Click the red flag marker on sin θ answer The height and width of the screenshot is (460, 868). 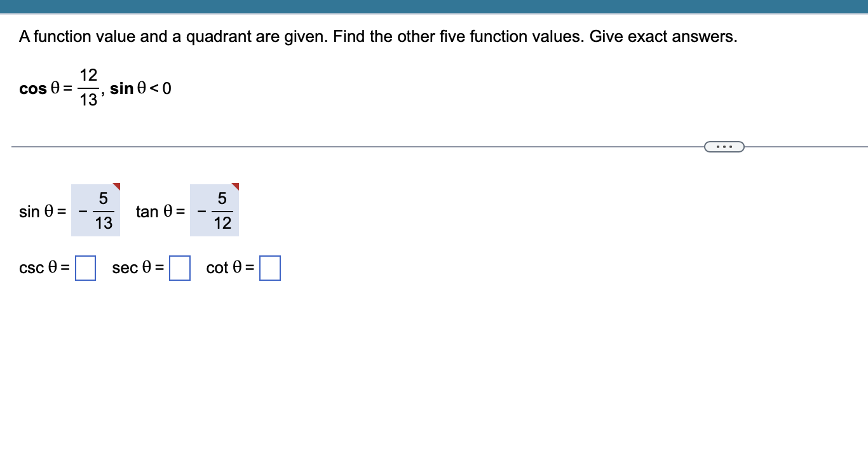tap(118, 186)
